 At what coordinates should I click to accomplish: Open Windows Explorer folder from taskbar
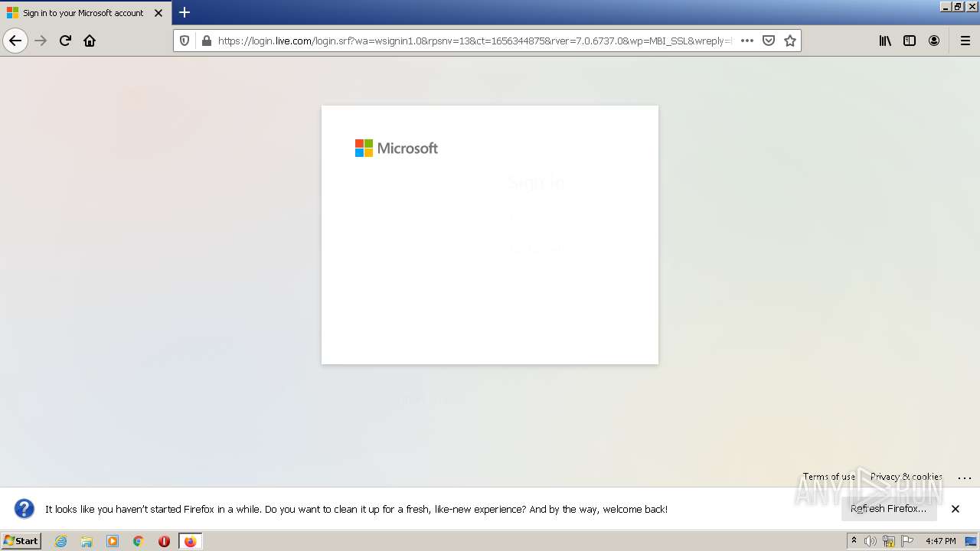pyautogui.click(x=87, y=541)
